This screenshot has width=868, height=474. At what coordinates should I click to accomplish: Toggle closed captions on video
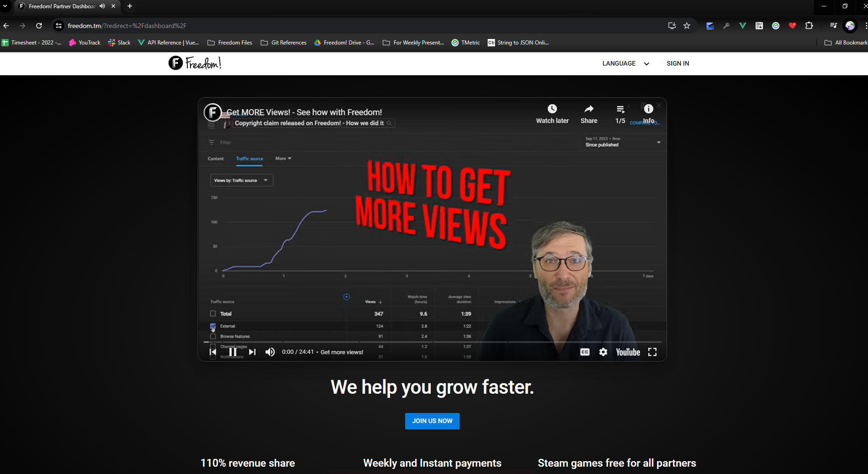pos(585,352)
